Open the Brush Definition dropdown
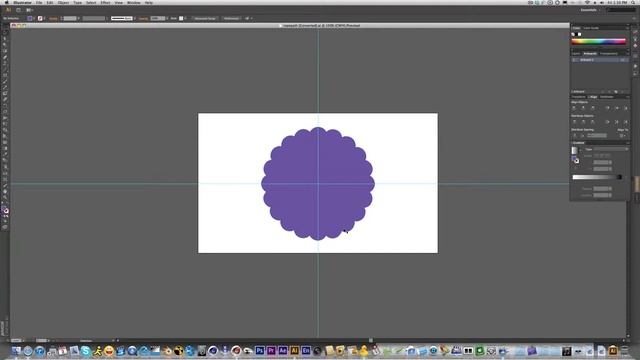The width and height of the screenshot is (640, 360). (x=122, y=18)
